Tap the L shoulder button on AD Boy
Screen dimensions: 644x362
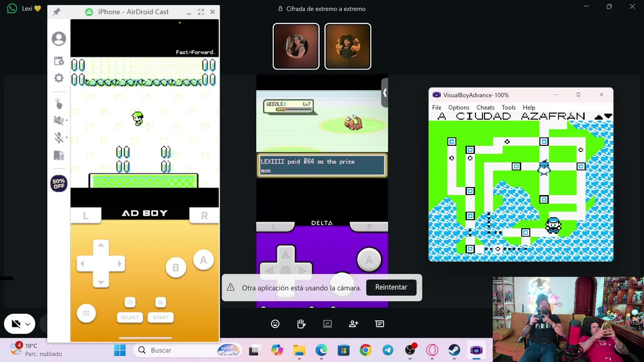(x=86, y=216)
